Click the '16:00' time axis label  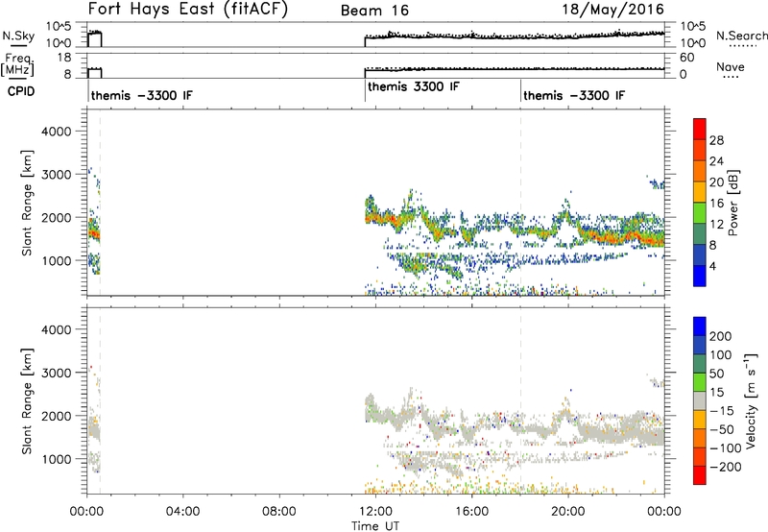[471, 512]
